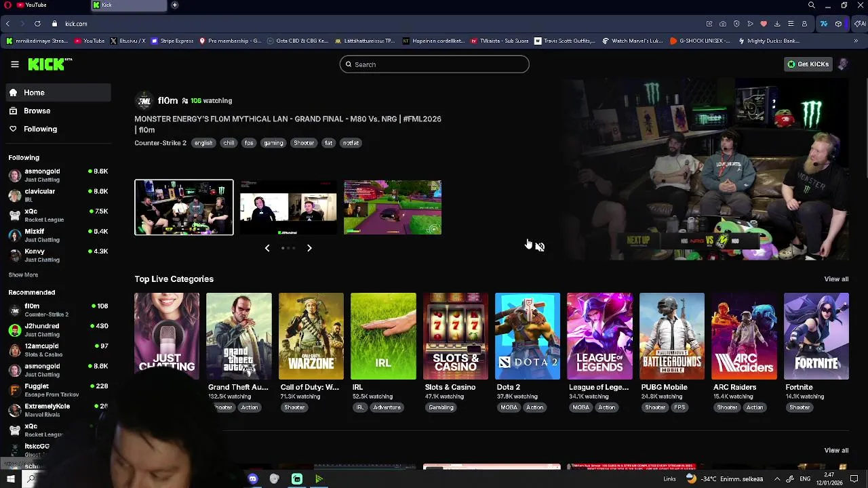This screenshot has width=868, height=488.
Task: Open asmongold in Following list
Action: pyautogui.click(x=58, y=175)
